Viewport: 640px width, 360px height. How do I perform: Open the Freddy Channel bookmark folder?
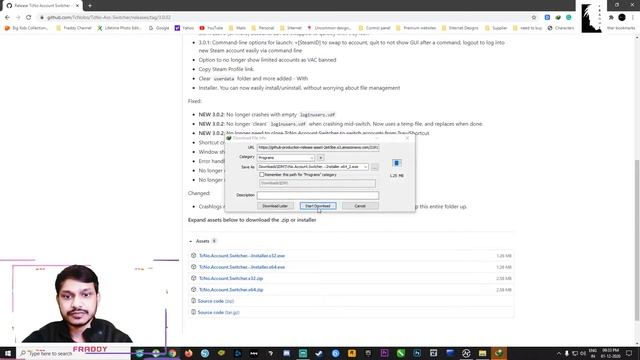(74, 28)
